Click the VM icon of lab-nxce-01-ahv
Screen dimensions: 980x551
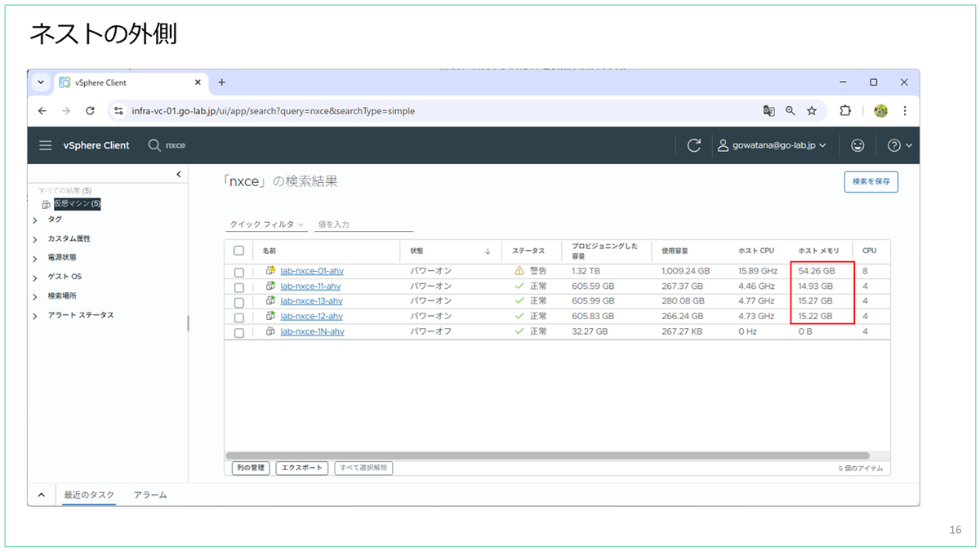click(270, 270)
